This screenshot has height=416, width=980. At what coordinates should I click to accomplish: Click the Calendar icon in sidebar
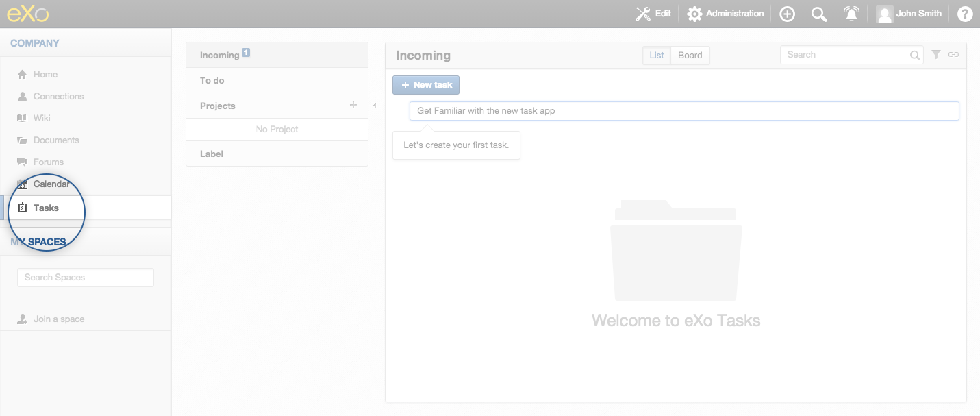pos(22,184)
